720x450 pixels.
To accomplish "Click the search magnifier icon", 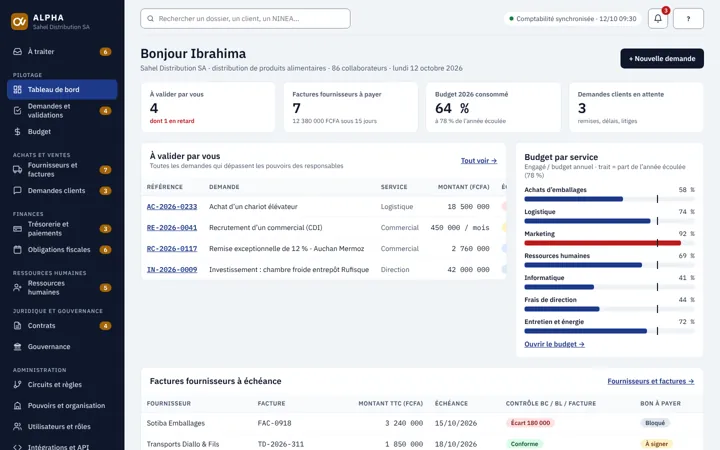I will (x=151, y=19).
